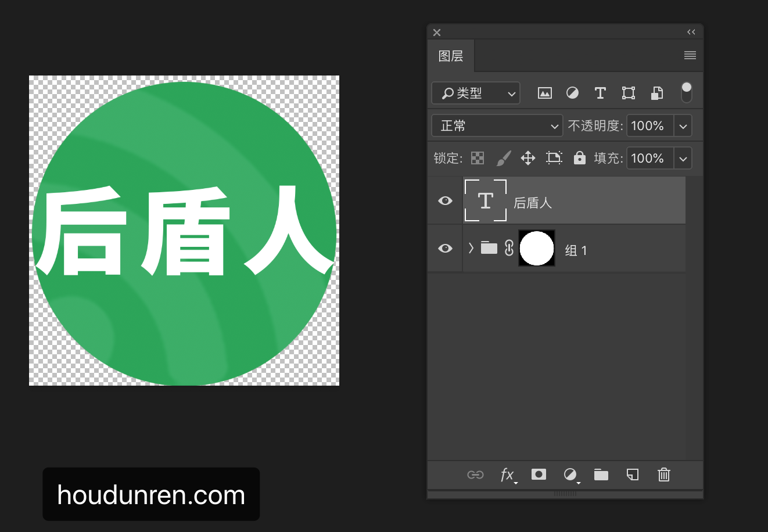
Task: Collapse the panel with double-arrow icon
Action: point(691,32)
